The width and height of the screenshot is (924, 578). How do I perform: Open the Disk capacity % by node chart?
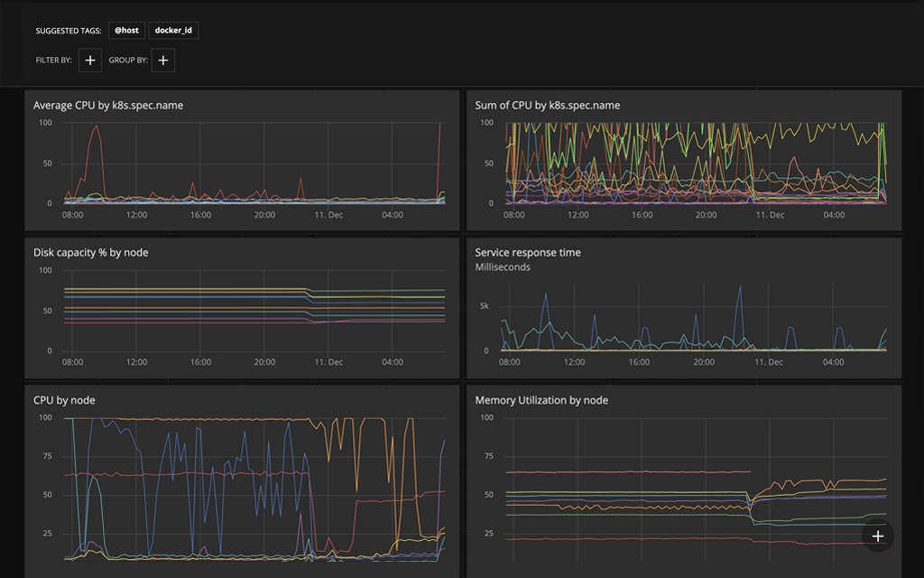(91, 253)
